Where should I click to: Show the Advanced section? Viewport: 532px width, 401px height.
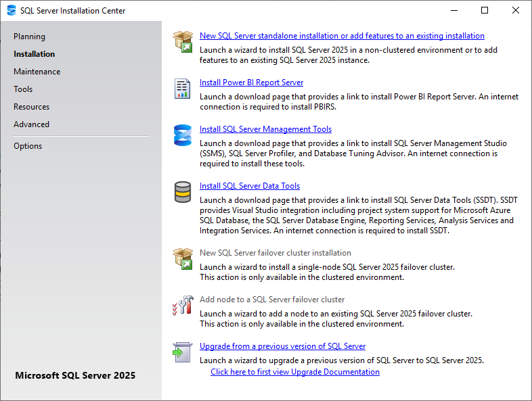tap(31, 124)
